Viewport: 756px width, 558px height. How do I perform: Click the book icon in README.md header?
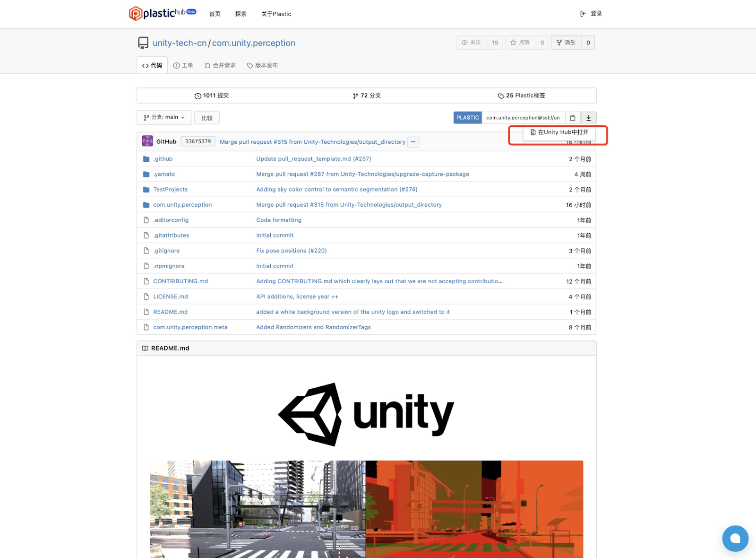[145, 348]
